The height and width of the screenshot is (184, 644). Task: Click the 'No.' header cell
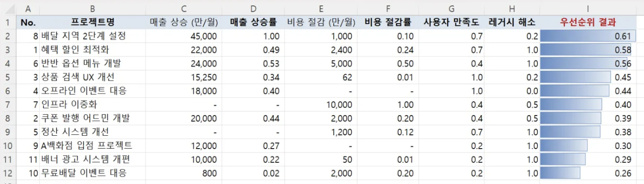[28, 22]
